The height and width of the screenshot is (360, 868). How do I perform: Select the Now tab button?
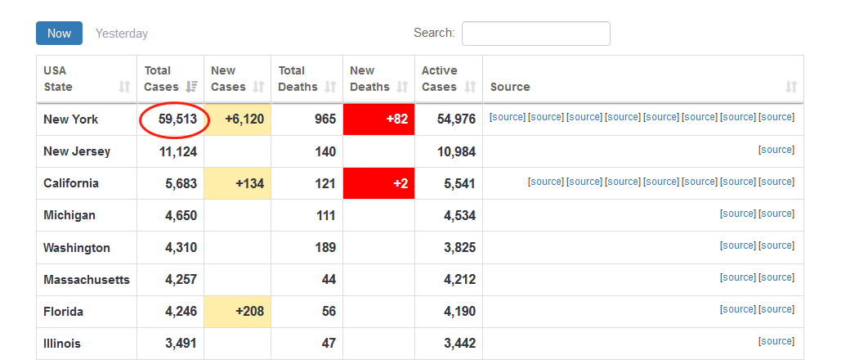tap(59, 34)
